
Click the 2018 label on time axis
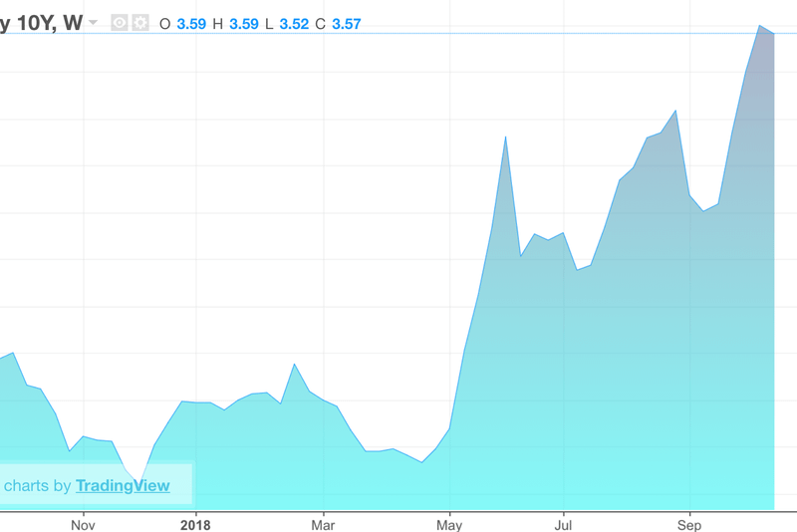[196, 522]
